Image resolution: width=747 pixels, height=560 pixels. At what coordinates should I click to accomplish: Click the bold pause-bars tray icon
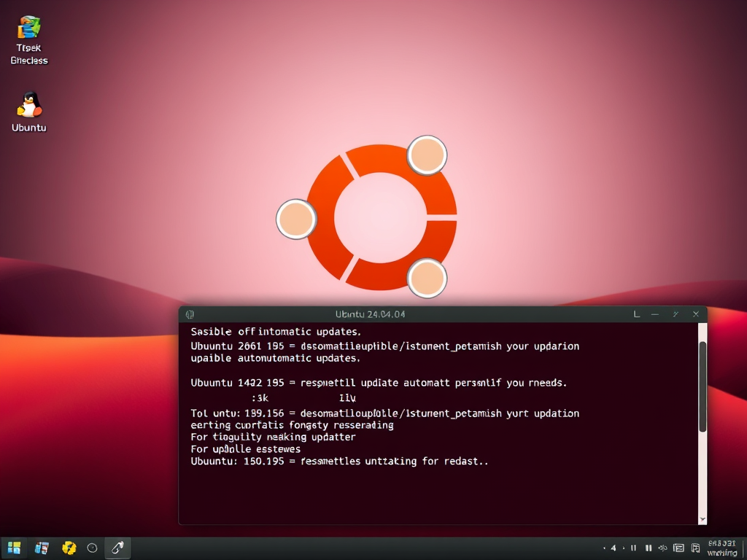tap(649, 548)
